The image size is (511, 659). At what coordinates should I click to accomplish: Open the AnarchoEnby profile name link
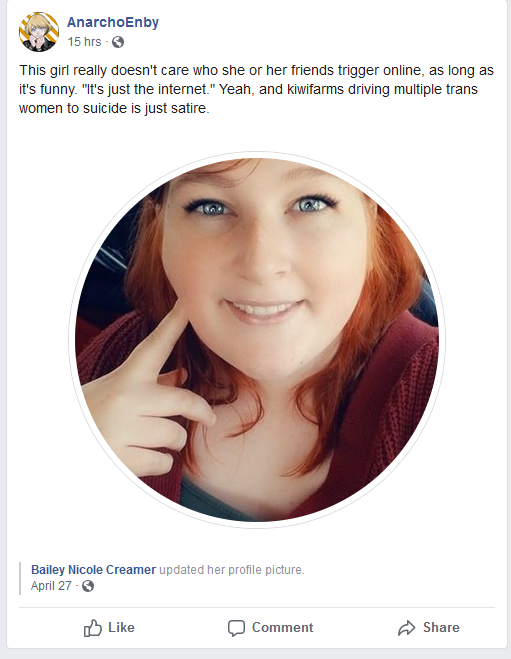tap(113, 22)
